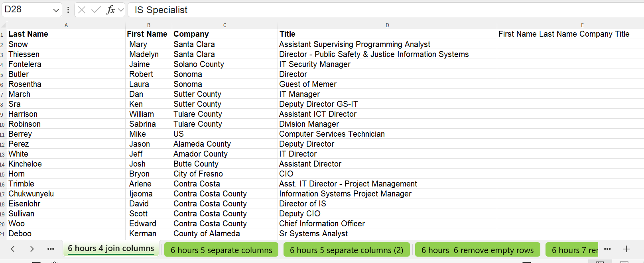Open the '6 hours 6 remove empty rows' sheet

477,250
